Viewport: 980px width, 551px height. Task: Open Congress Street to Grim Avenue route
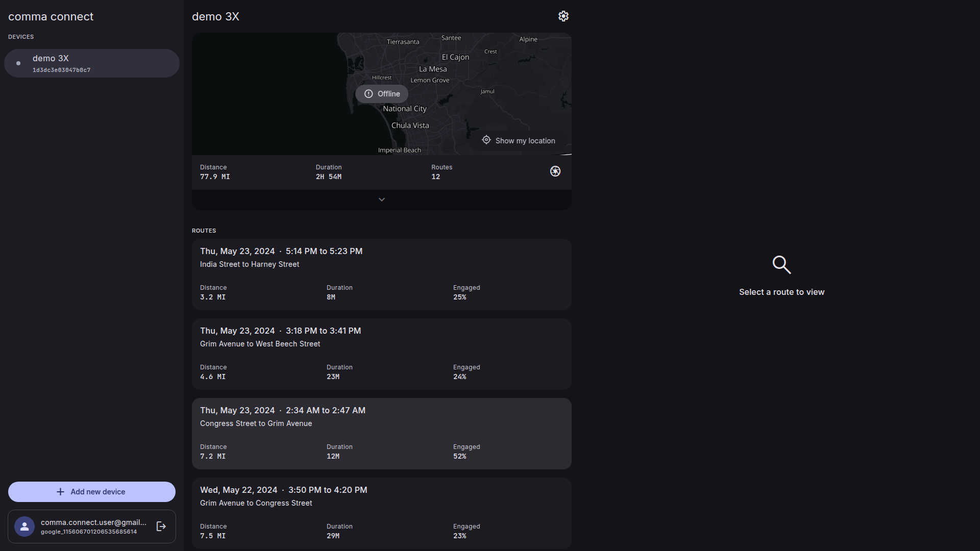381,434
